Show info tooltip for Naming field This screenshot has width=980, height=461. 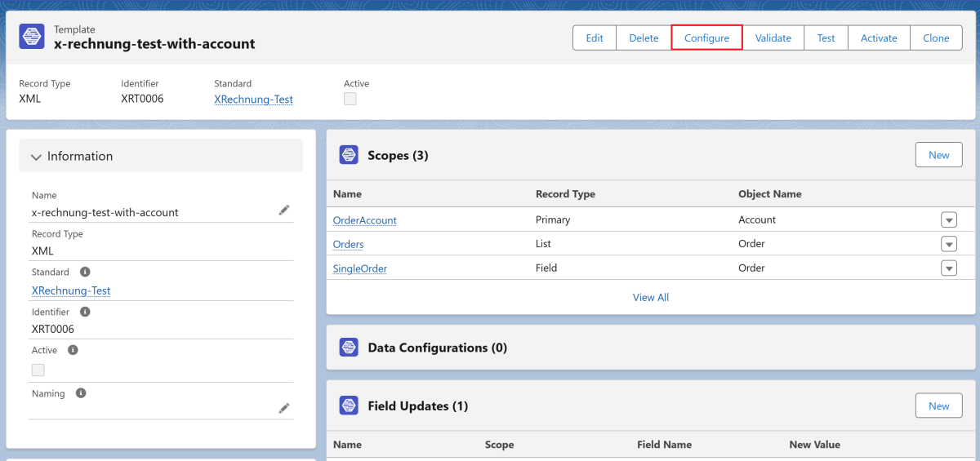[81, 393]
